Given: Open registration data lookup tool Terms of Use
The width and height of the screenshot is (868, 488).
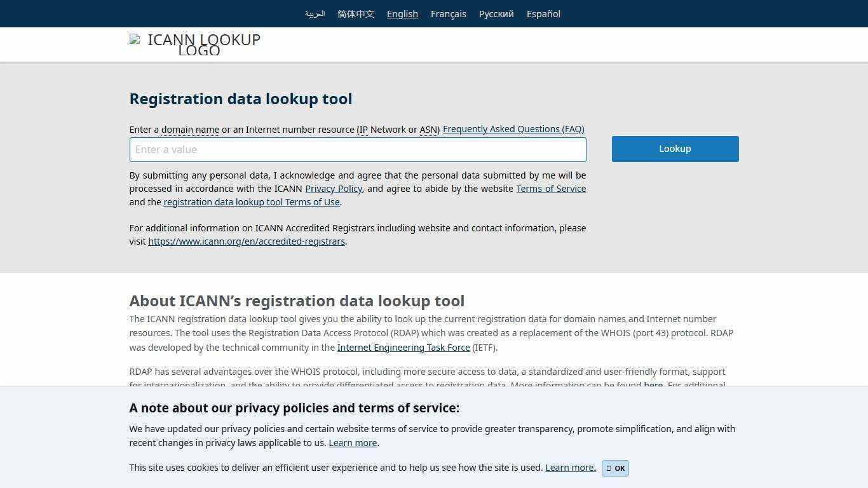Looking at the screenshot, I should [252, 202].
